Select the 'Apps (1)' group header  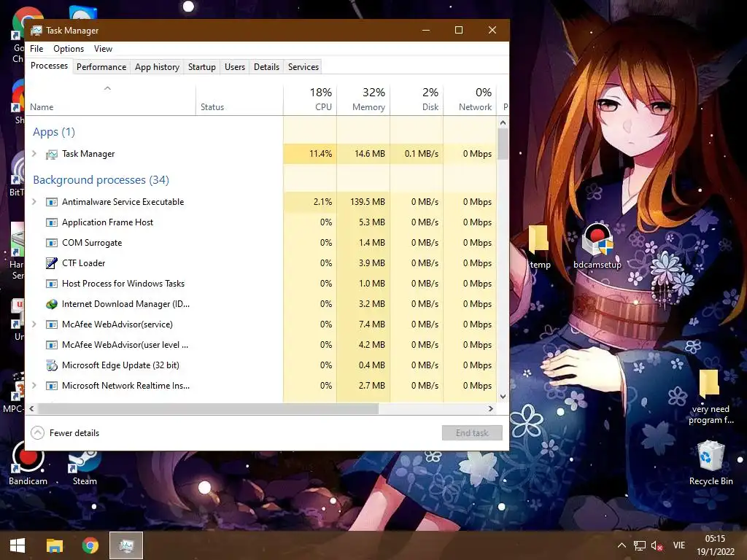54,132
